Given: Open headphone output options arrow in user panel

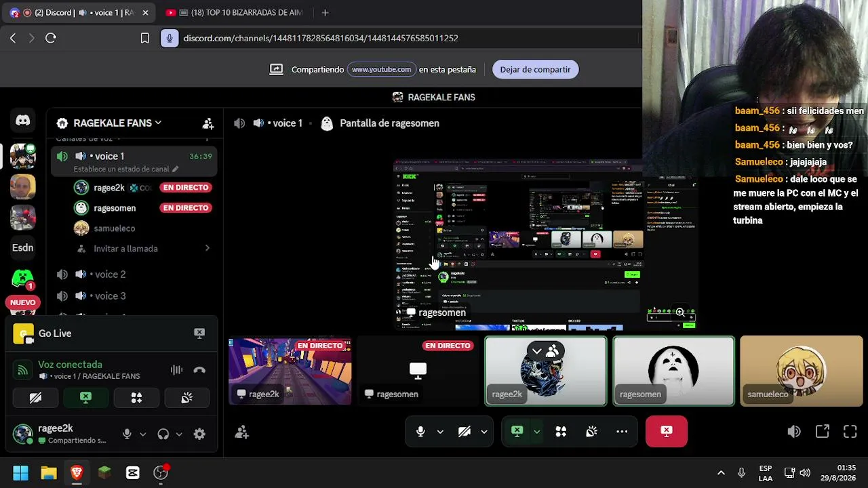Looking at the screenshot, I should (179, 434).
